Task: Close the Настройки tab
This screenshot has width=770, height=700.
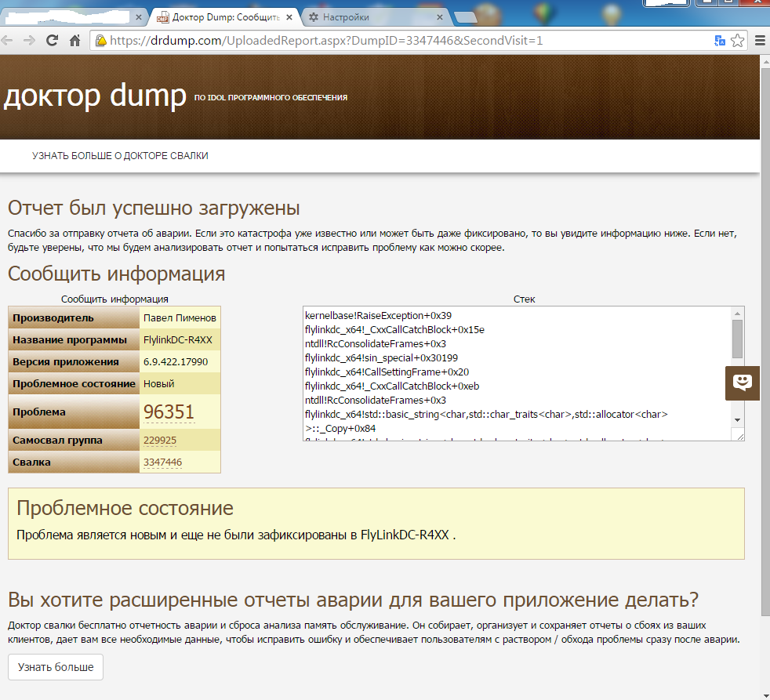Action: click(x=440, y=17)
